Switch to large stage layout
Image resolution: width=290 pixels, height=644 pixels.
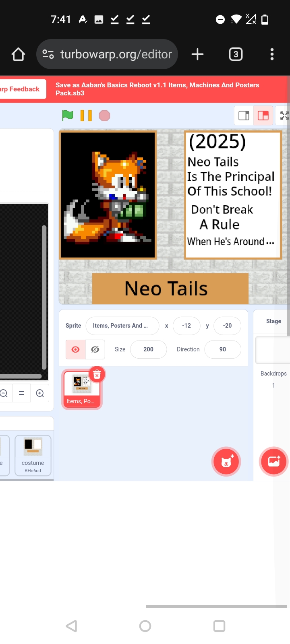[263, 116]
